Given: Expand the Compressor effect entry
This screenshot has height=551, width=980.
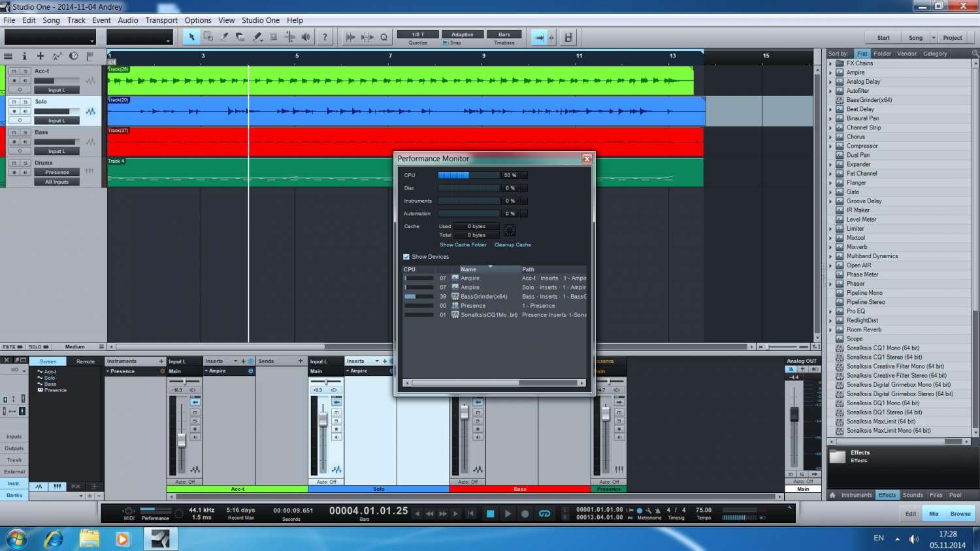Looking at the screenshot, I should (x=831, y=146).
